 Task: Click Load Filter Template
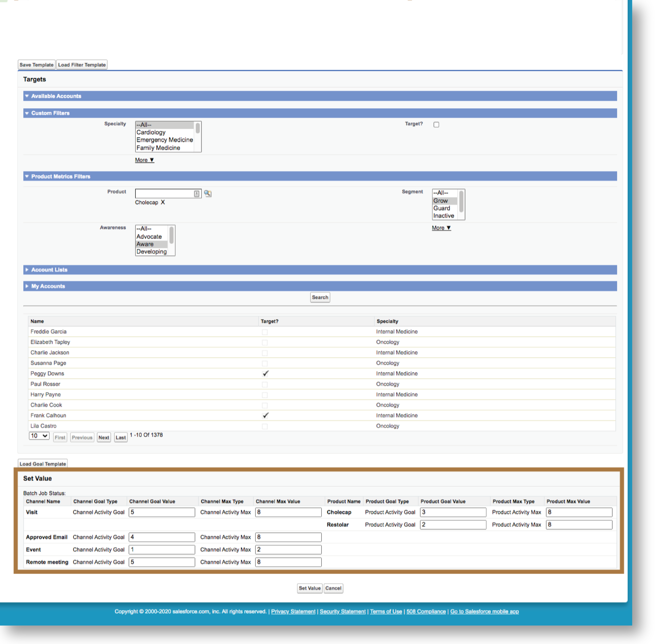pyautogui.click(x=82, y=65)
